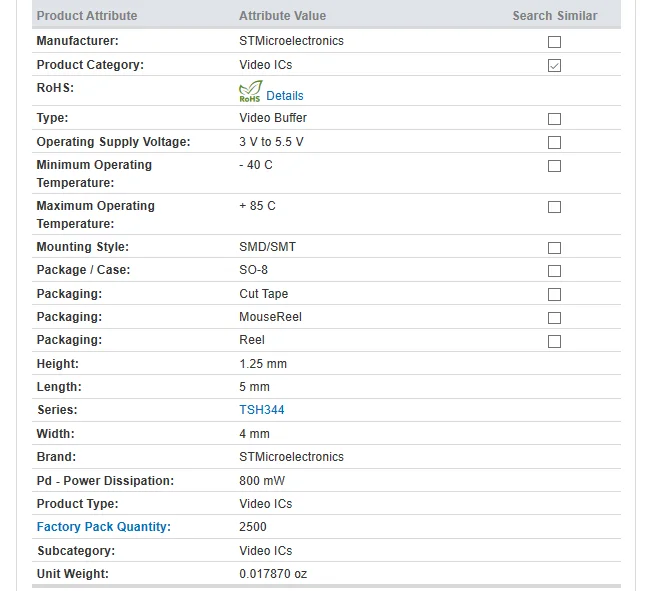Click the Search Similar column header
671x591 pixels.
coord(555,16)
